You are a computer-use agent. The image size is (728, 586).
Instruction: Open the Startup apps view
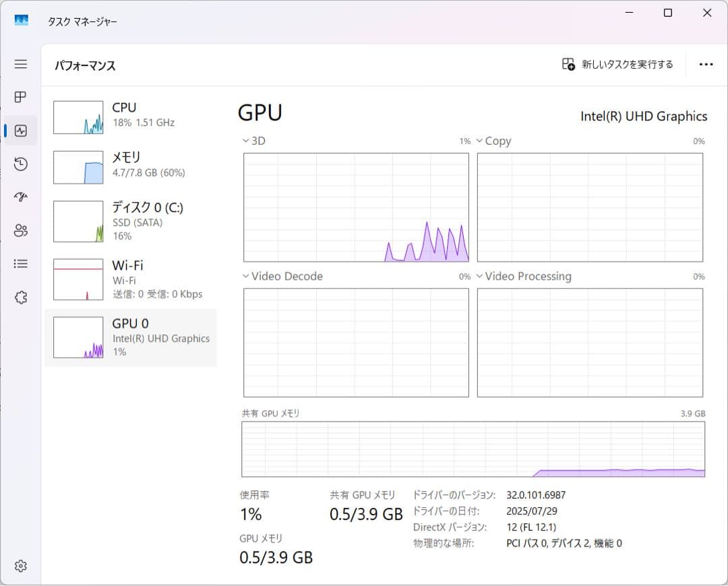(20, 197)
